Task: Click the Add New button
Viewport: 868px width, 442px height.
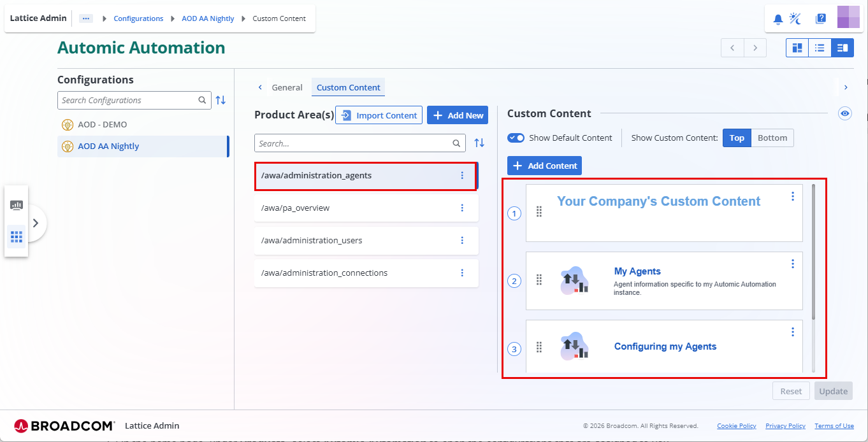Action: pos(458,115)
